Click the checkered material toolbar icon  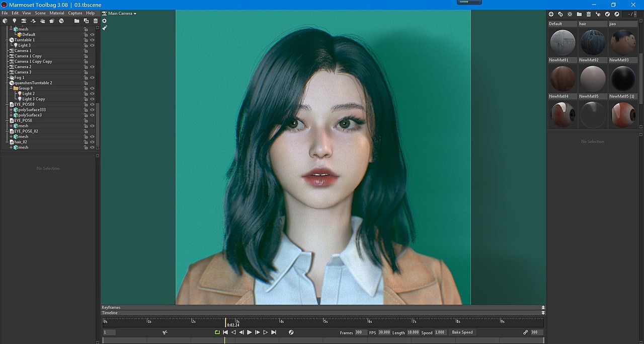[x=570, y=14]
